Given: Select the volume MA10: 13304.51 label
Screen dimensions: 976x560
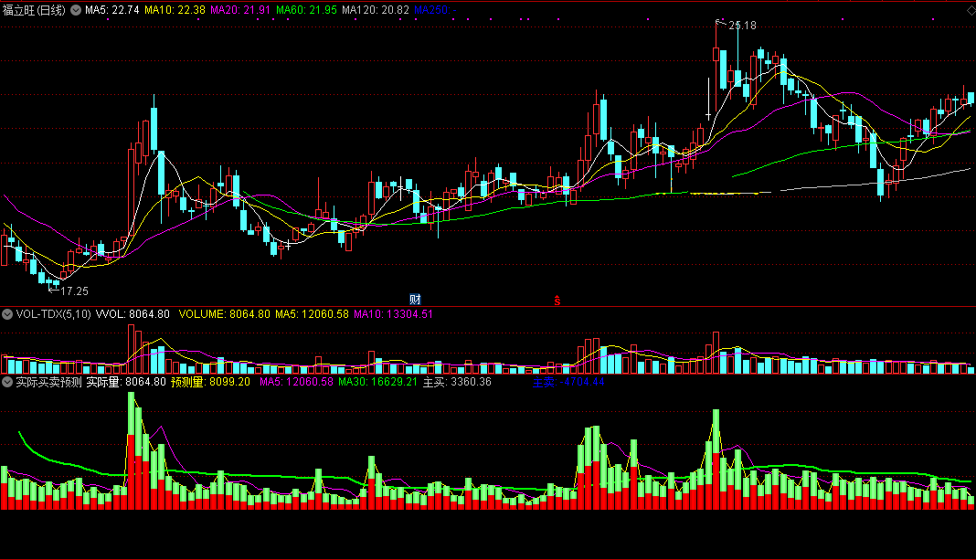Looking at the screenshot, I should tap(393, 314).
